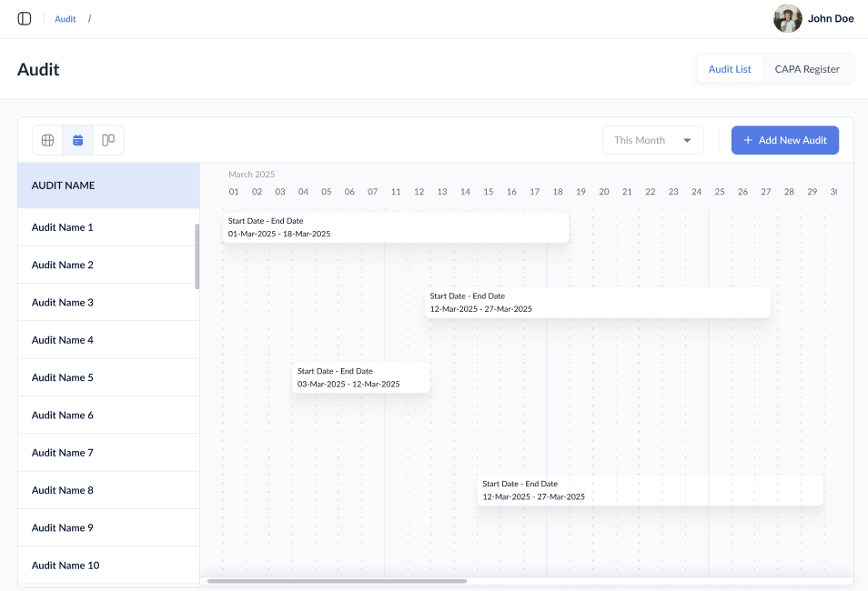The image size is (868, 591).
Task: Switch to kanban board view
Action: click(x=108, y=140)
